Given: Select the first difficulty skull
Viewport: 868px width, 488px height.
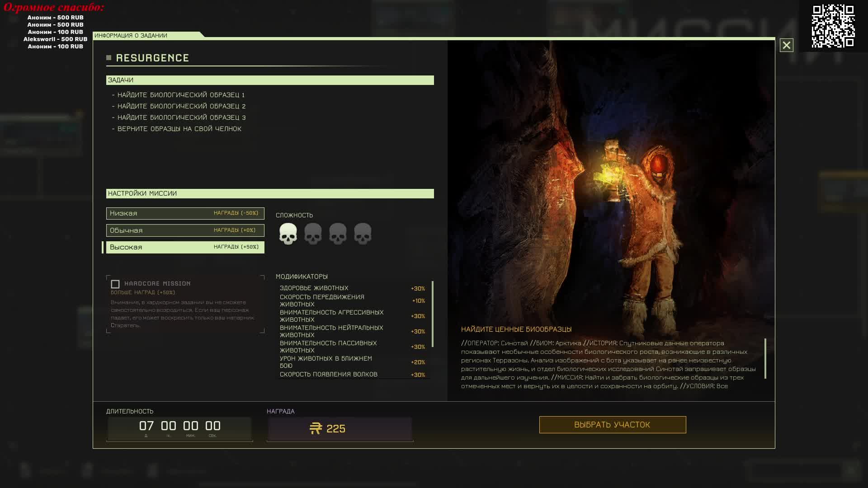Looking at the screenshot, I should click(x=288, y=234).
